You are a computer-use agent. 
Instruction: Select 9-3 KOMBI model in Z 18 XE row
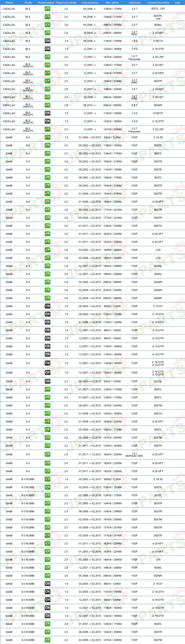(28, 479)
